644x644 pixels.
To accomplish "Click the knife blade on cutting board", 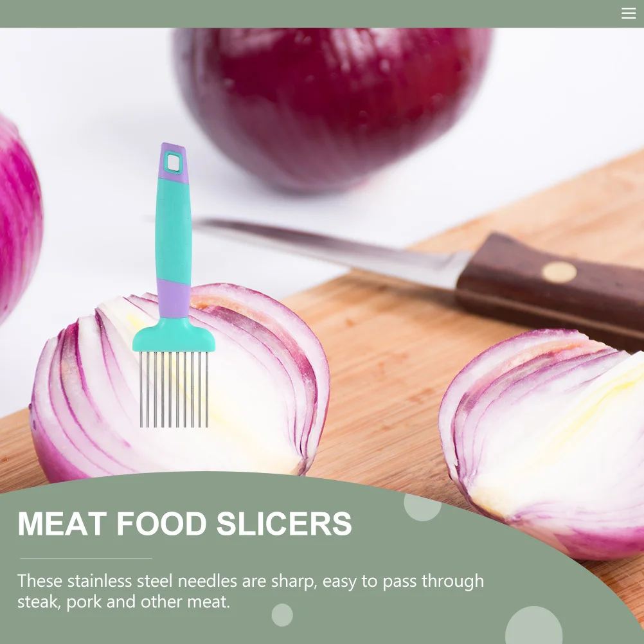I will [328, 251].
